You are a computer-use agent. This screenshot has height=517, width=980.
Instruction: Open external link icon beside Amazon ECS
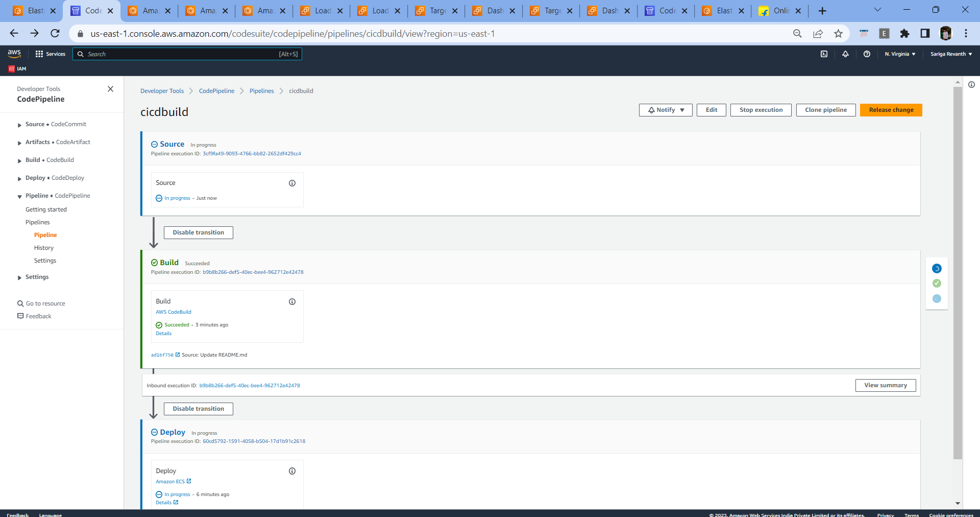(189, 481)
